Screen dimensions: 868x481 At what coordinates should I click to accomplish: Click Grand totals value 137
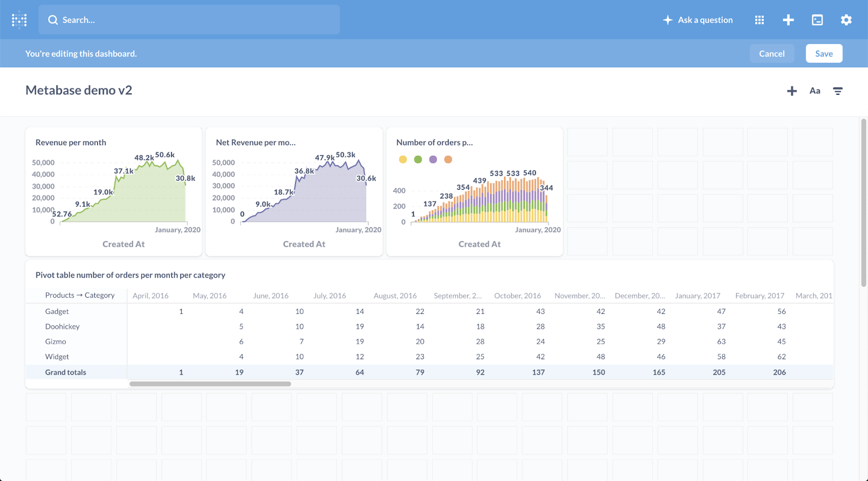click(538, 372)
